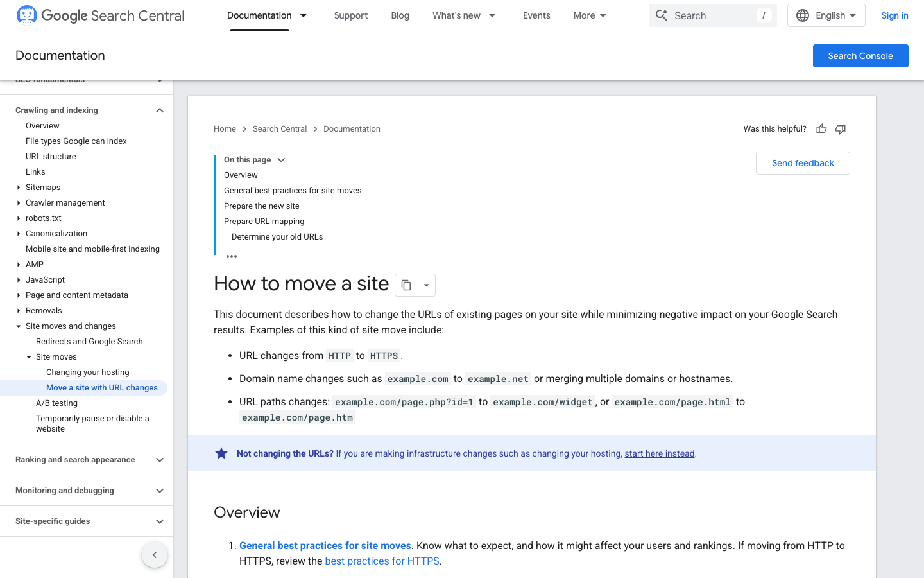Click the globe language icon
The height and width of the screenshot is (578, 924).
point(803,15)
